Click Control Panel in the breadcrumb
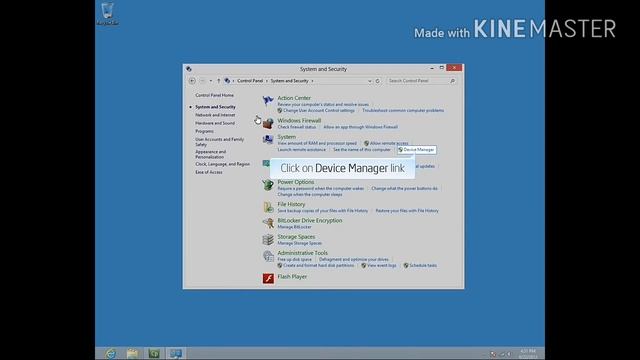Image resolution: width=640 pixels, height=360 pixels. pyautogui.click(x=250, y=81)
